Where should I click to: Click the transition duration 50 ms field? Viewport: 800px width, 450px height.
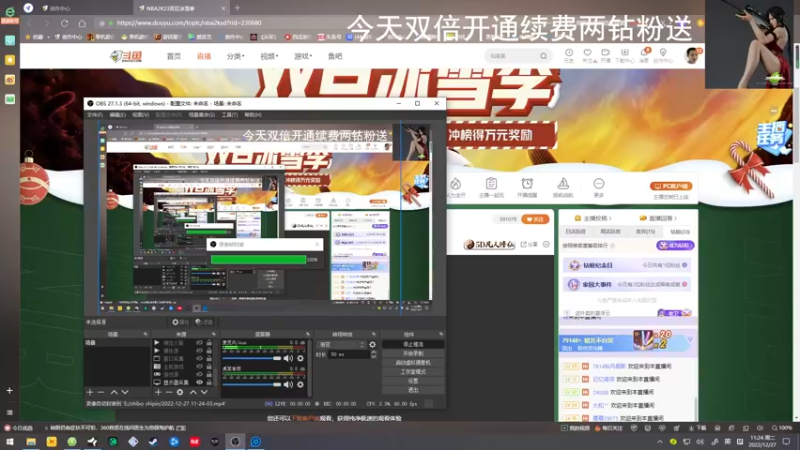pyautogui.click(x=349, y=354)
